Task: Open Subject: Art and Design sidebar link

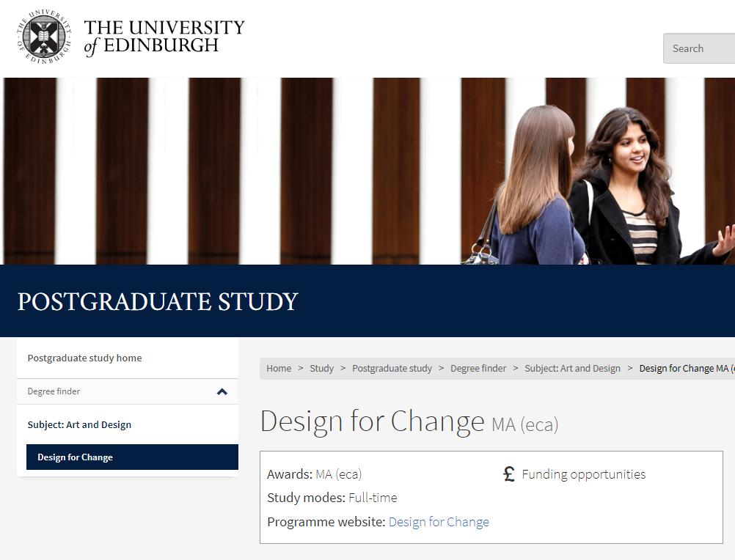Action: (79, 424)
